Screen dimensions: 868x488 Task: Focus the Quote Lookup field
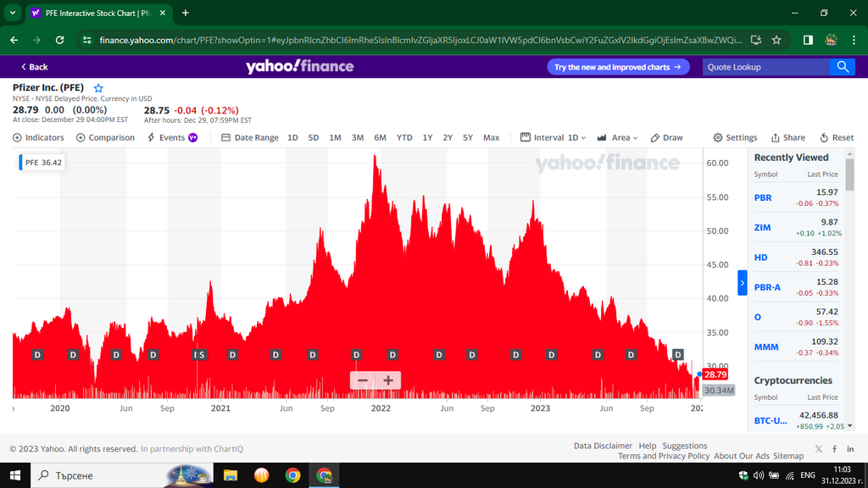[766, 67]
